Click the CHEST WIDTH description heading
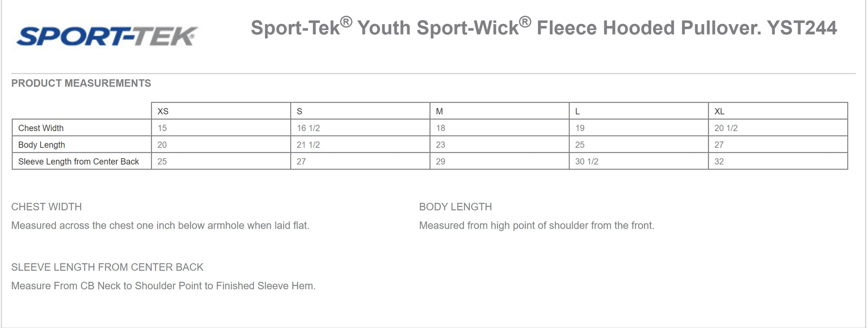 click(47, 207)
